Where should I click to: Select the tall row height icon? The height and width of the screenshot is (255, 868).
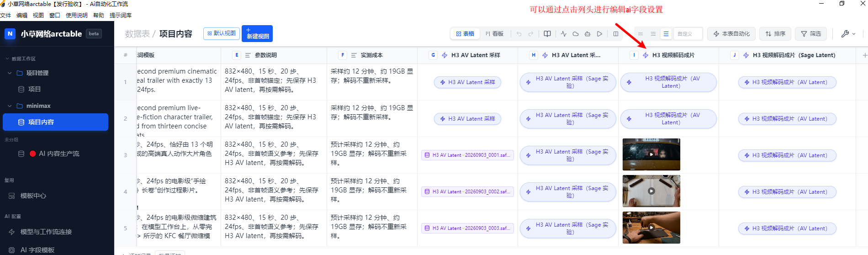[x=666, y=34]
